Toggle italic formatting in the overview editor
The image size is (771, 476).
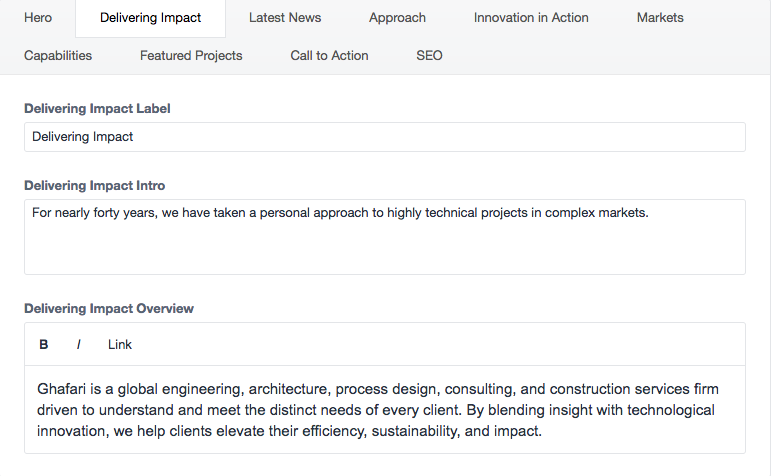point(79,345)
